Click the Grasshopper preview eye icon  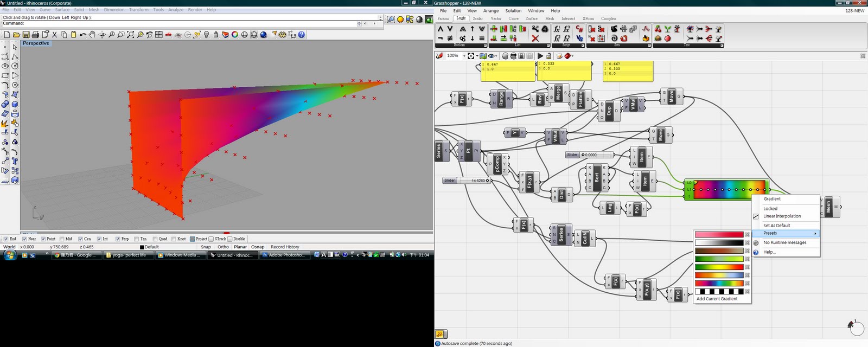(x=492, y=56)
